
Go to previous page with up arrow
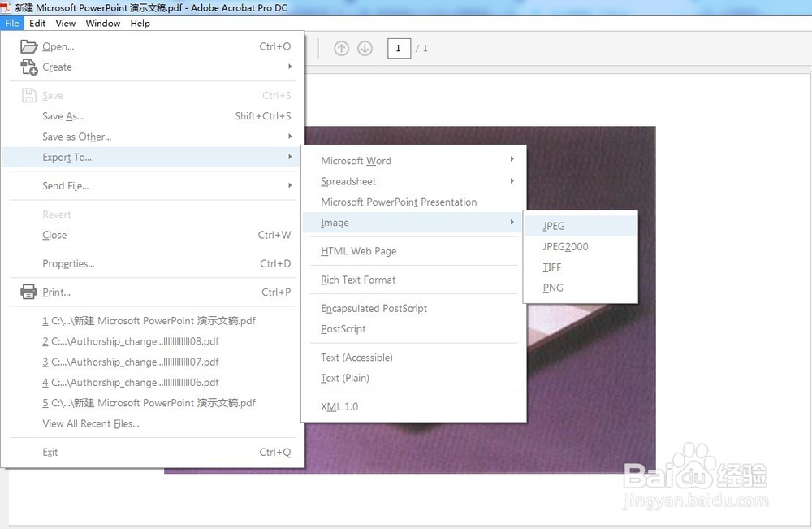click(341, 48)
